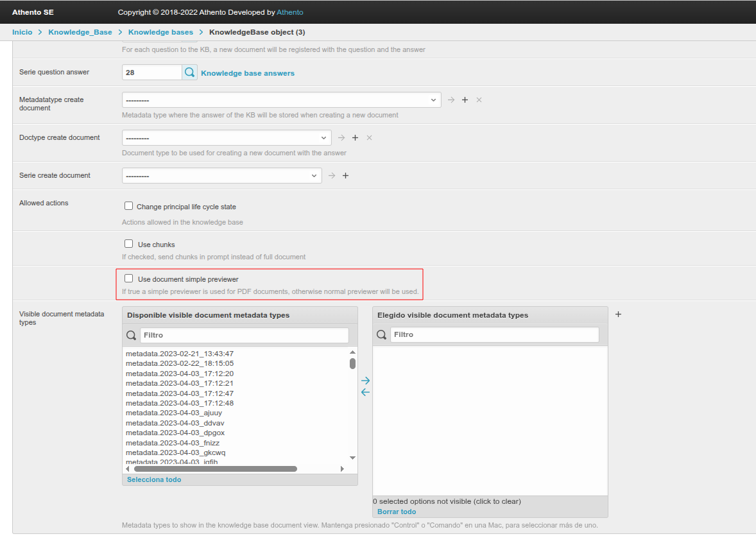Check the Use chunks option
Image resolution: width=756 pixels, height=543 pixels.
pos(129,244)
